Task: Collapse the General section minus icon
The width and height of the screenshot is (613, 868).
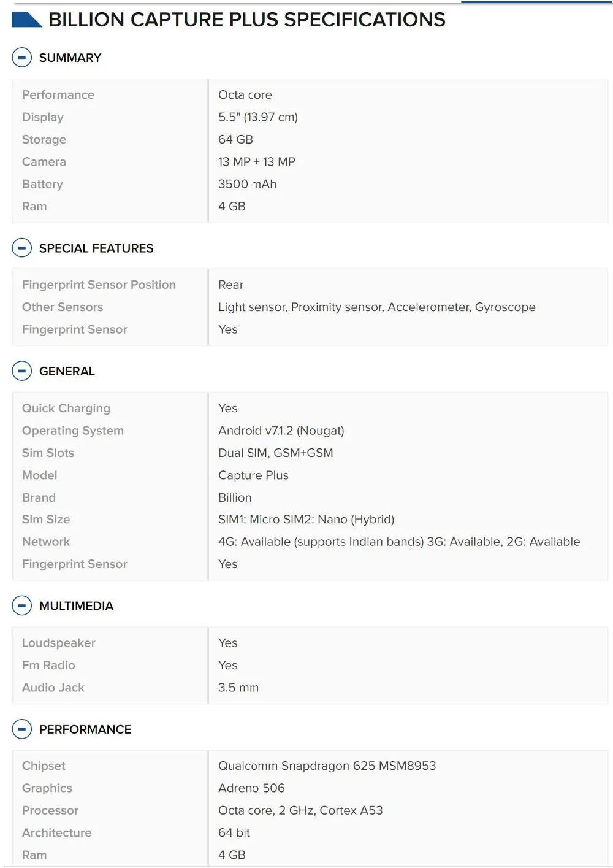Action: click(21, 371)
